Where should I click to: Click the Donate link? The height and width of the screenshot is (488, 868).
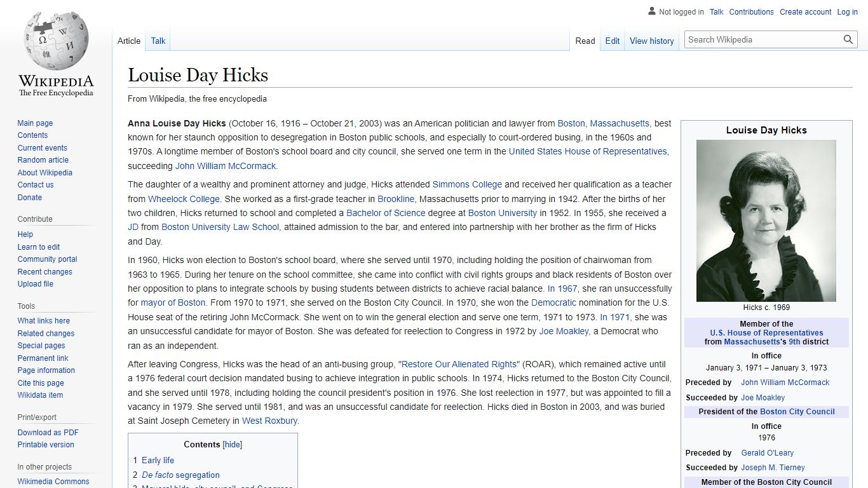coord(30,198)
